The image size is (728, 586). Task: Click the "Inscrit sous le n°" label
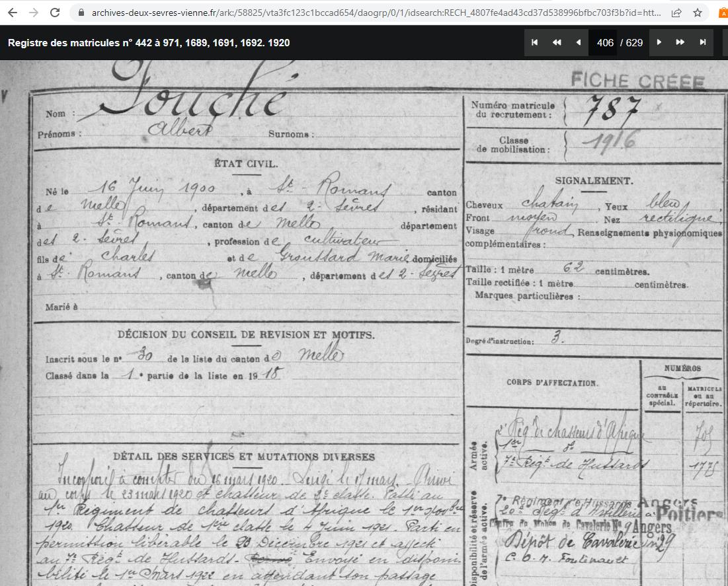click(83, 359)
